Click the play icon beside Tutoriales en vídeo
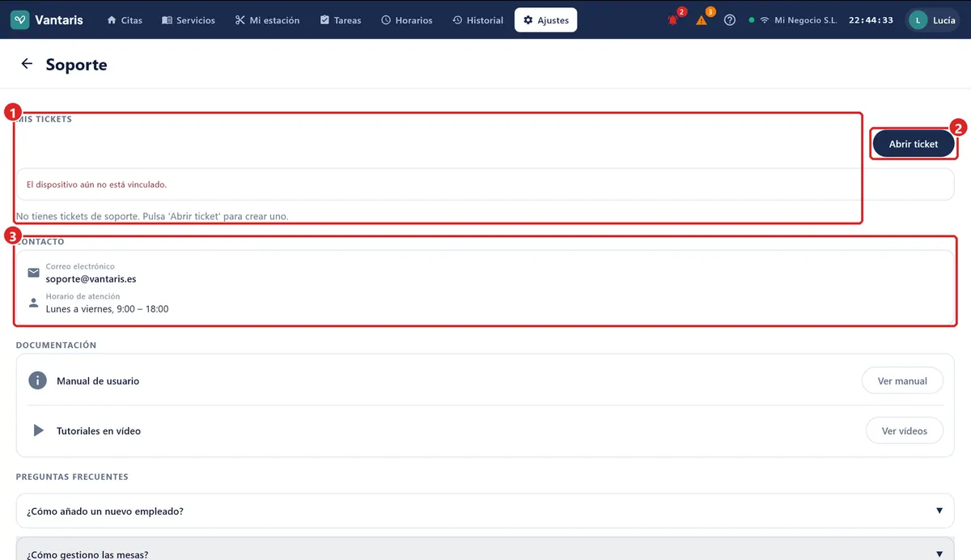Image resolution: width=971 pixels, height=560 pixels. coord(38,431)
